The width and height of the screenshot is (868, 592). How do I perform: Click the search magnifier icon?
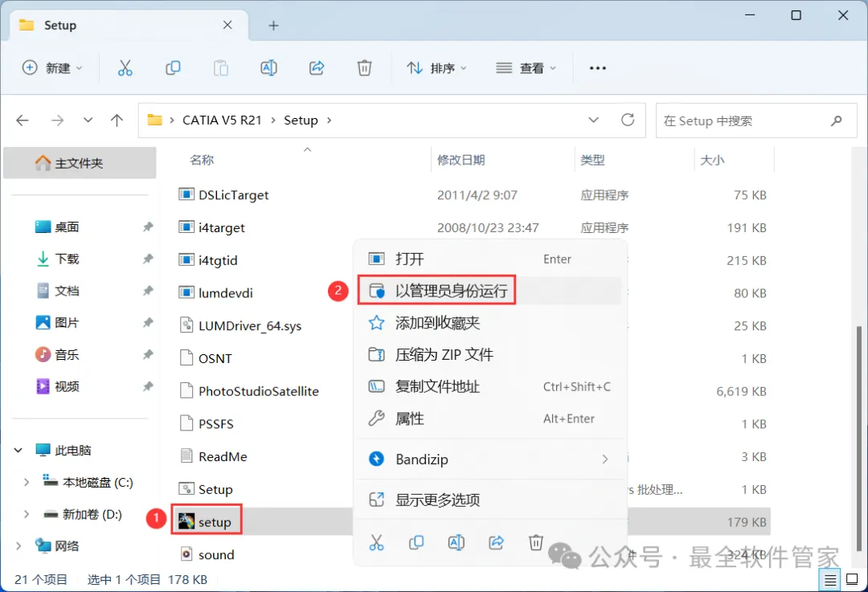(x=837, y=120)
